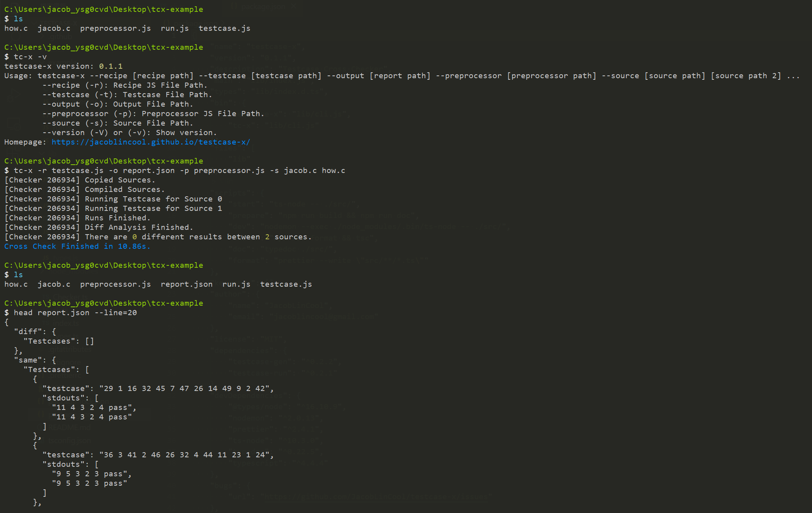Click the '--recipe (-r)' help line
The height and width of the screenshot is (513, 812).
point(124,85)
